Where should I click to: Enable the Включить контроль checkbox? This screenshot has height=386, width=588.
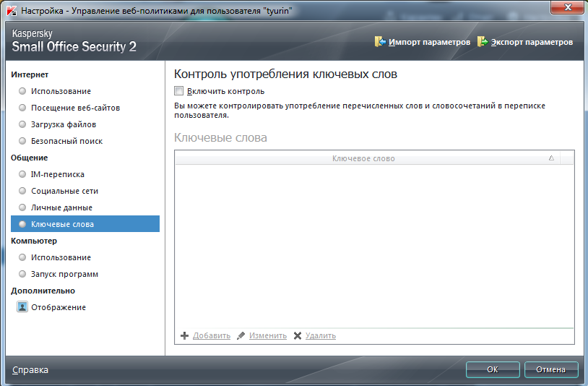point(179,91)
